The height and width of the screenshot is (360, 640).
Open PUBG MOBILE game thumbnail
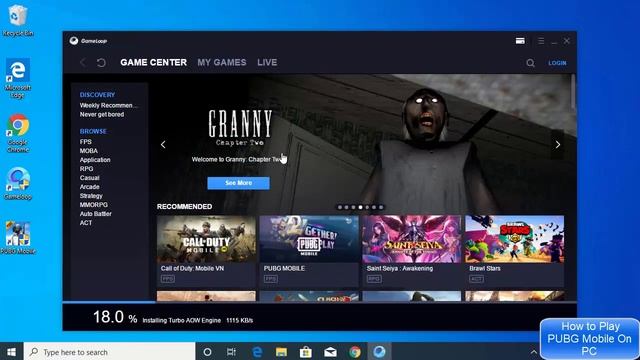[309, 239]
